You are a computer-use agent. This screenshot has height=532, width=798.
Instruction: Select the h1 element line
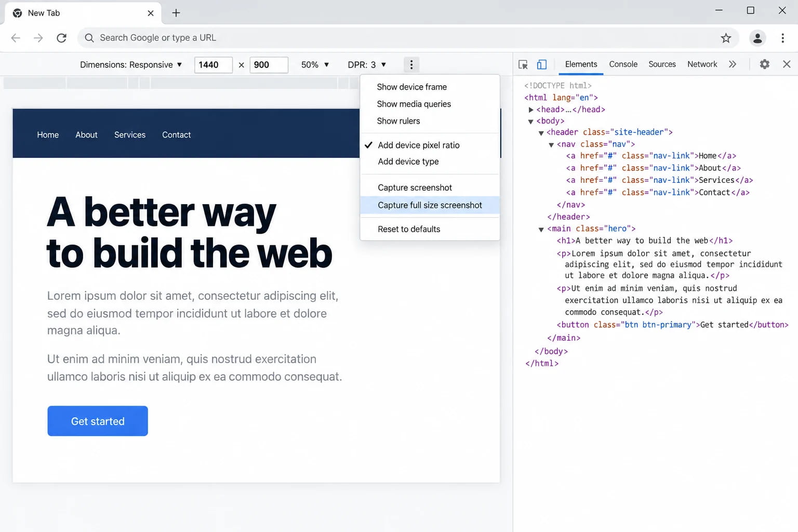pyautogui.click(x=645, y=241)
